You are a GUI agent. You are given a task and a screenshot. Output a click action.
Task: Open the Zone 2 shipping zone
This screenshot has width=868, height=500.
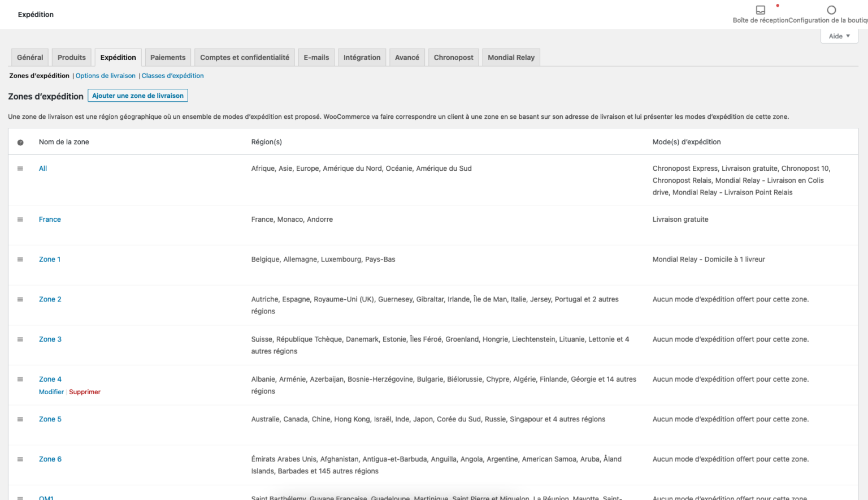point(50,299)
